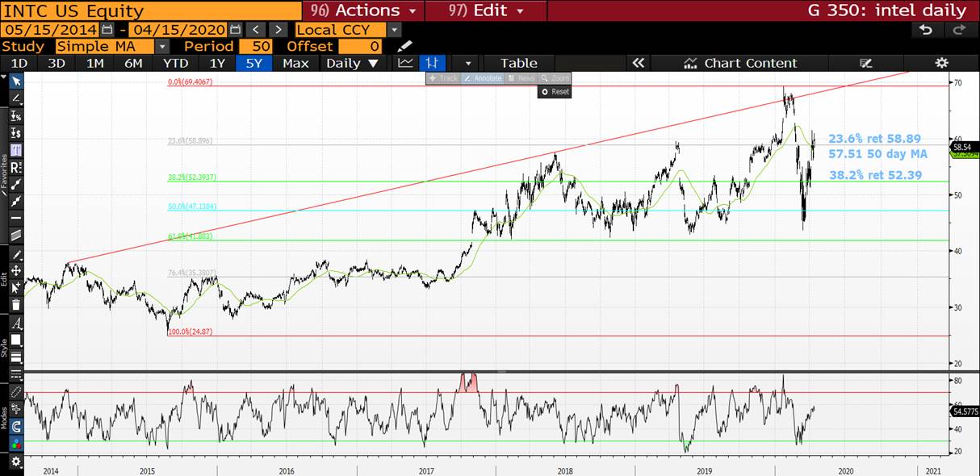Expand the Local CCY currency dropdown arrow
The width and height of the screenshot is (980, 476).
tap(394, 29)
